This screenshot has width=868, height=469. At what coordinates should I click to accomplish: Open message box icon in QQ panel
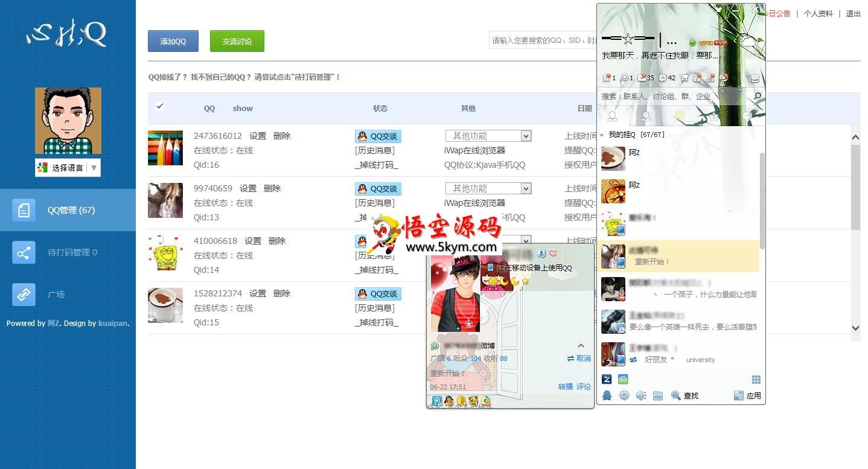[x=755, y=78]
